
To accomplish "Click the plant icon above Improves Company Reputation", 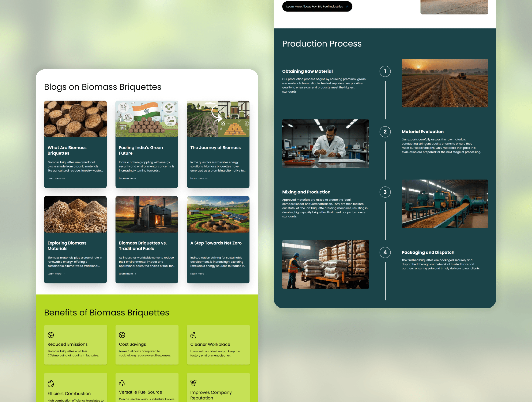I will pyautogui.click(x=193, y=383).
